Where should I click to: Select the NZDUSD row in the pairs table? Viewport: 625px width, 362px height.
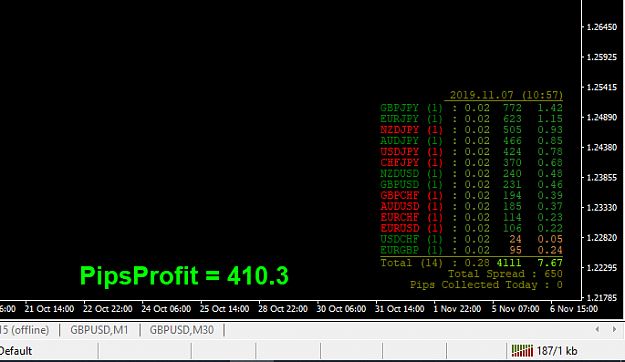[471, 173]
